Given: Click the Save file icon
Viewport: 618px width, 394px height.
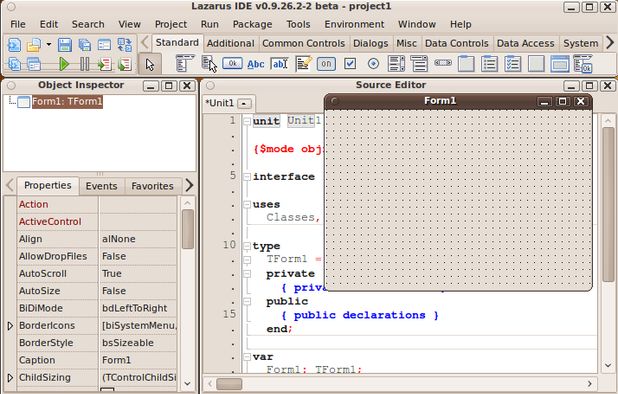Looking at the screenshot, I should 65,45.
